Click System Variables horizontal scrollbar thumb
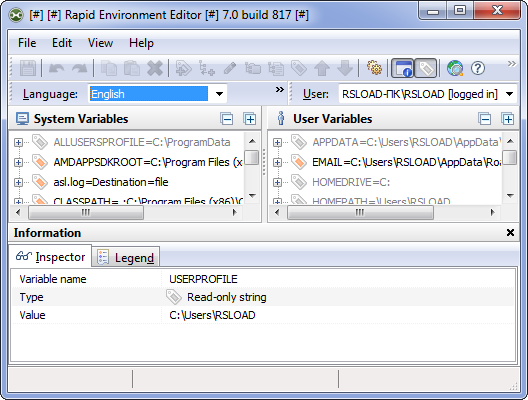The width and height of the screenshot is (528, 400). pos(86,212)
